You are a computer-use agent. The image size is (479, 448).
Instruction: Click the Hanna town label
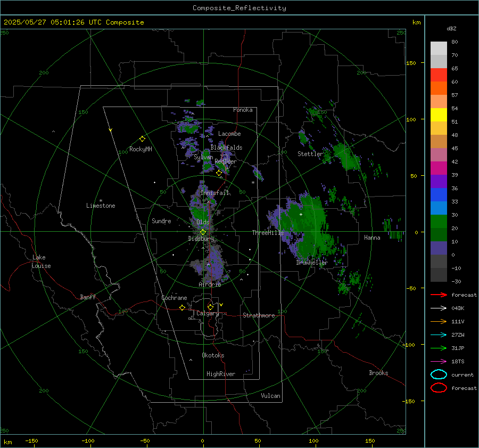[372, 238]
